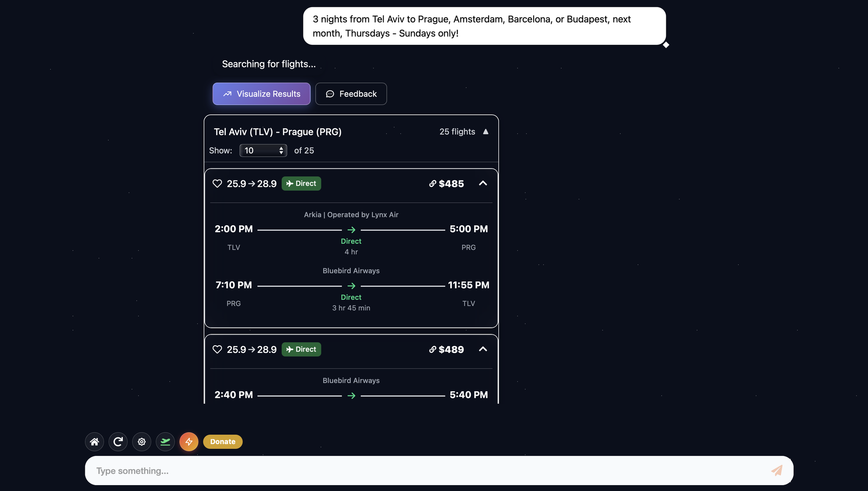Click the 2:40 PM departure time
868x491 pixels.
[x=234, y=395]
